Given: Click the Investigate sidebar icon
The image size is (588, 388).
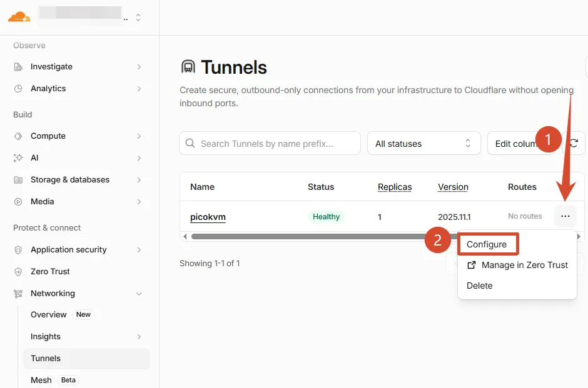Looking at the screenshot, I should click(18, 67).
